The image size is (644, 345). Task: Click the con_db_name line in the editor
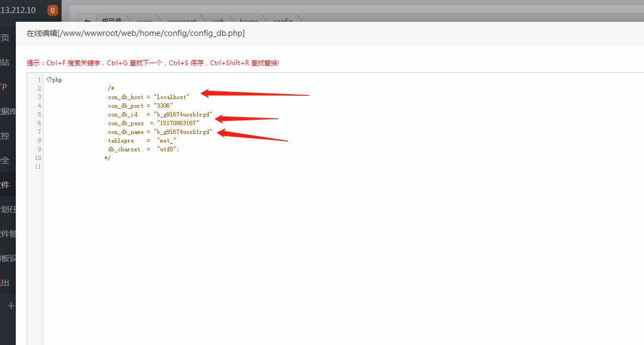(159, 132)
